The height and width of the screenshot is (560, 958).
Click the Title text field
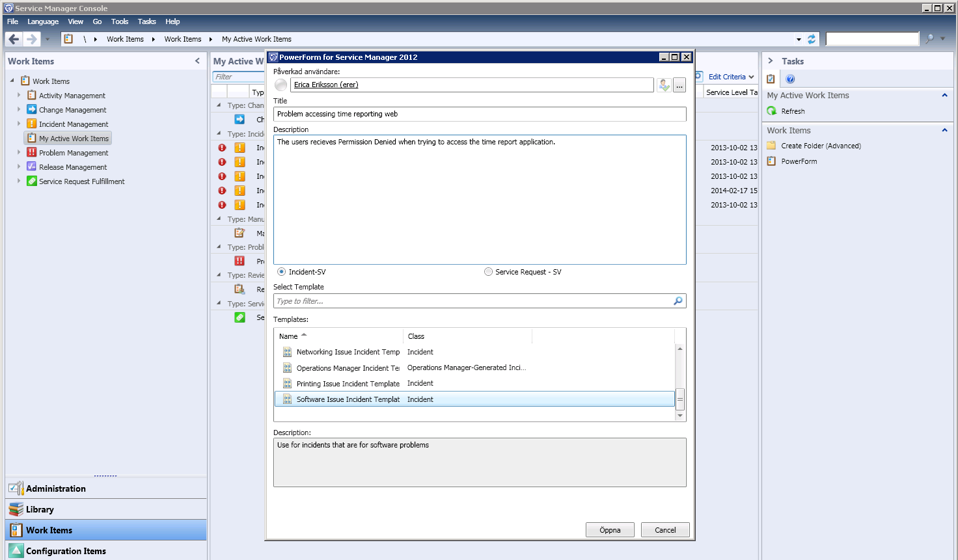(480, 114)
